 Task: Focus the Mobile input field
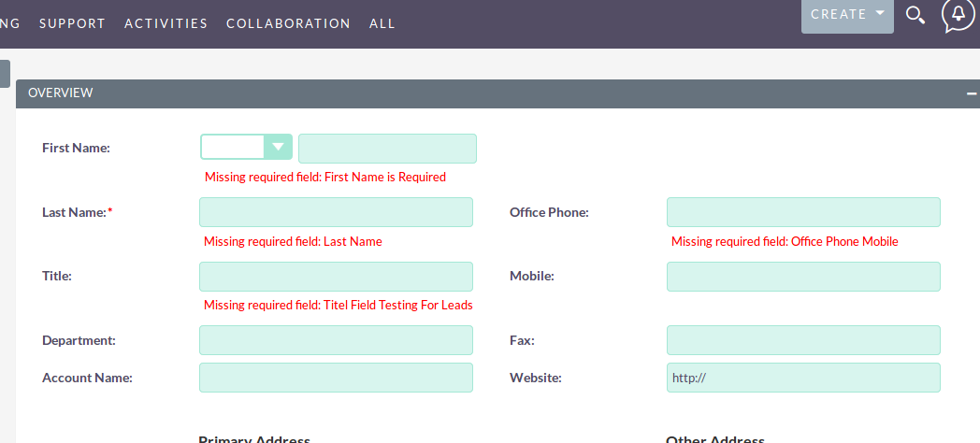[804, 276]
